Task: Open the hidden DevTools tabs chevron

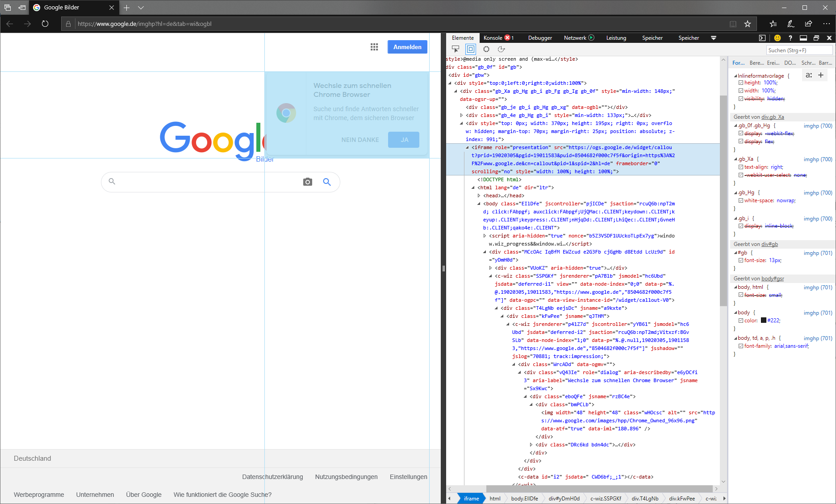Action: tap(714, 38)
